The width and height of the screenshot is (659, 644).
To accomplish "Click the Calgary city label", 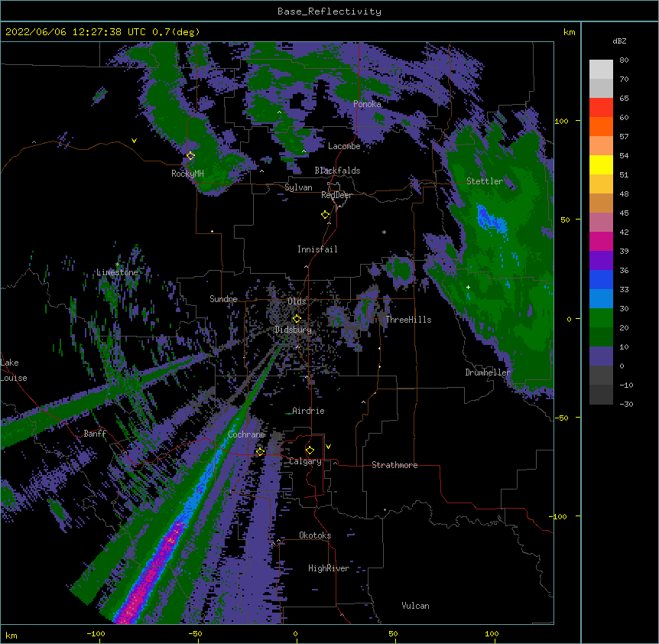I will (x=306, y=461).
